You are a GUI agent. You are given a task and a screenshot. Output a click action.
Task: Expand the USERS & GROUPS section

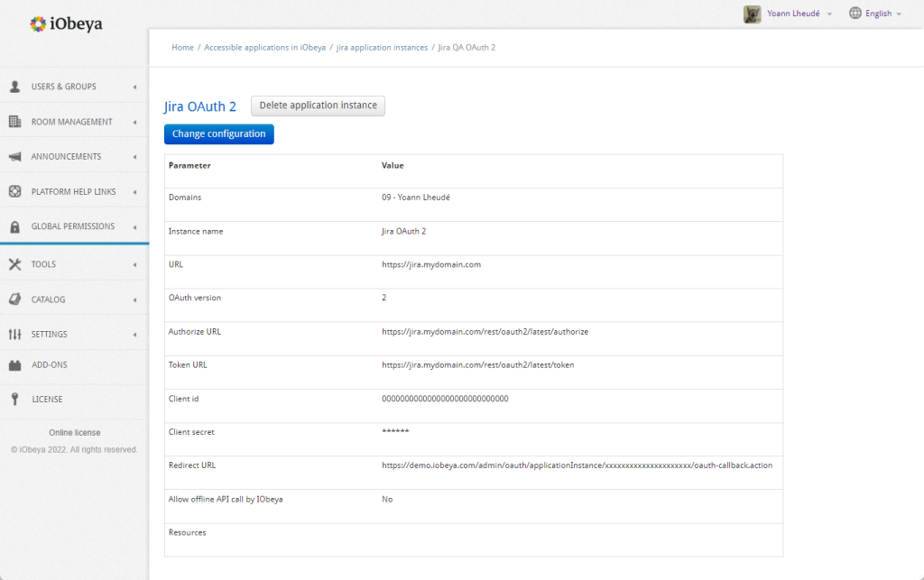[63, 87]
